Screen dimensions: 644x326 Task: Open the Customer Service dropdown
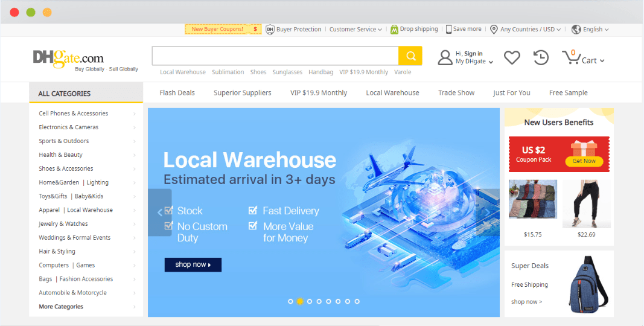point(355,29)
